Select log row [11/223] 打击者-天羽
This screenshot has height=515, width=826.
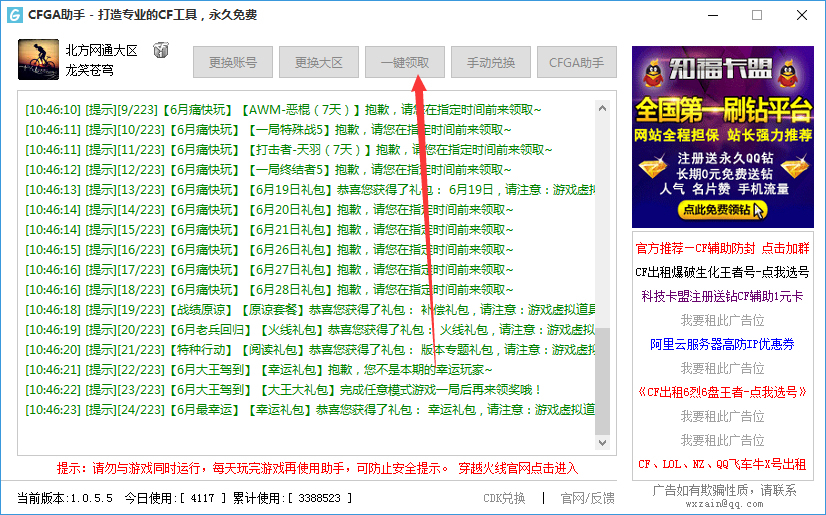289,150
